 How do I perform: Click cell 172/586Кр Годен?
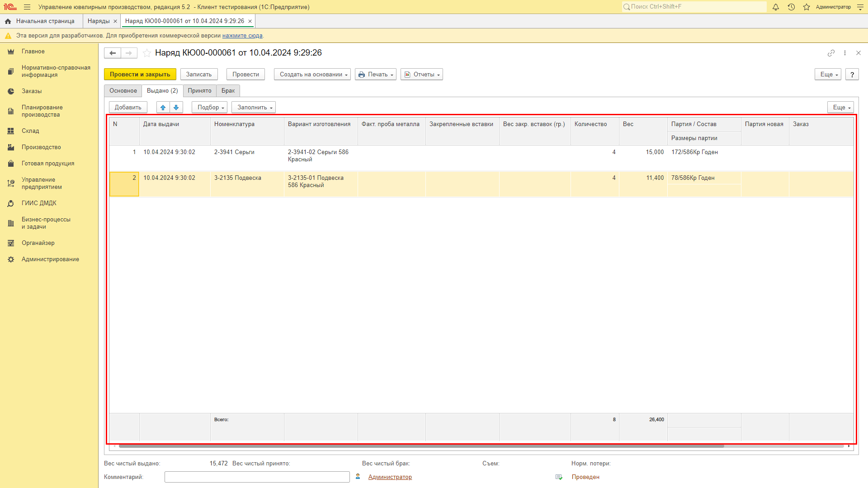(x=704, y=152)
